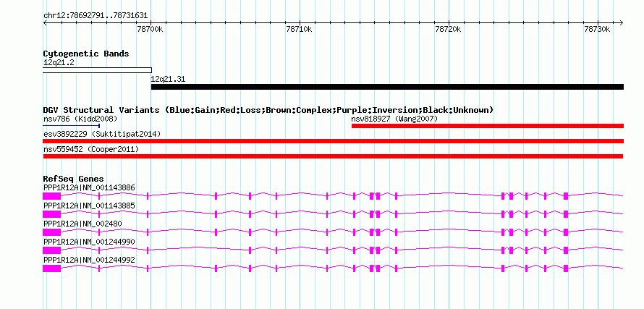Click the nsv559452 (Cooper2011) variant label
Image resolution: width=644 pixels, height=309 pixels.
point(91,150)
